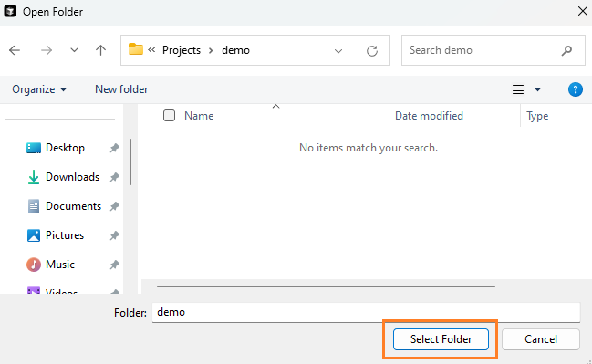Expand hidden path with double chevron

tap(151, 50)
